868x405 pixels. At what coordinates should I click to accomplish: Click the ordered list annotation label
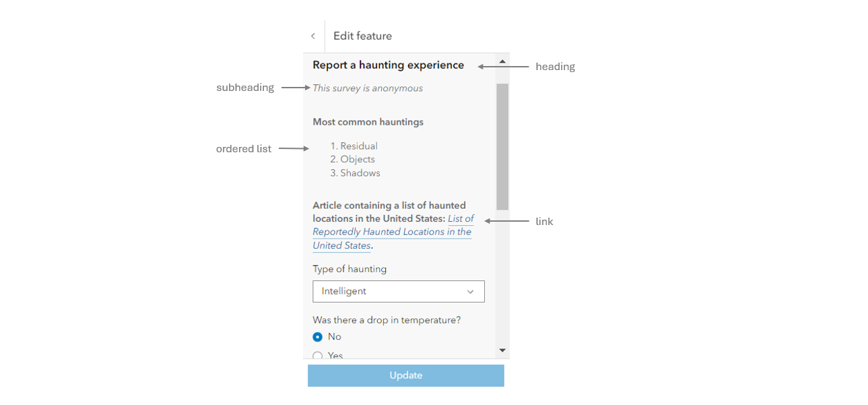pos(244,149)
